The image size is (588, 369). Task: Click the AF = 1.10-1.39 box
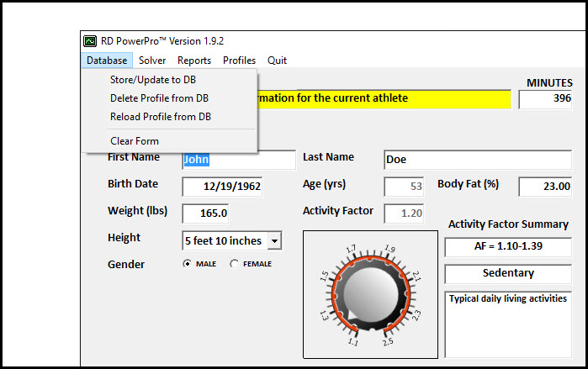508,246
